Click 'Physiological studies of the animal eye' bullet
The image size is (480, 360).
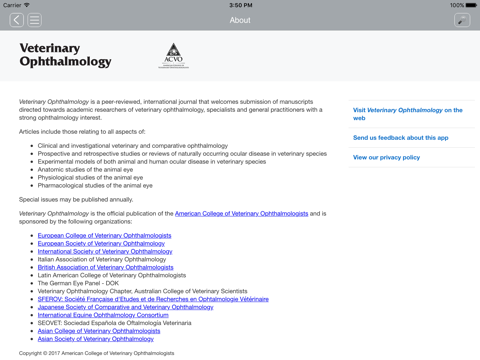coord(90,178)
